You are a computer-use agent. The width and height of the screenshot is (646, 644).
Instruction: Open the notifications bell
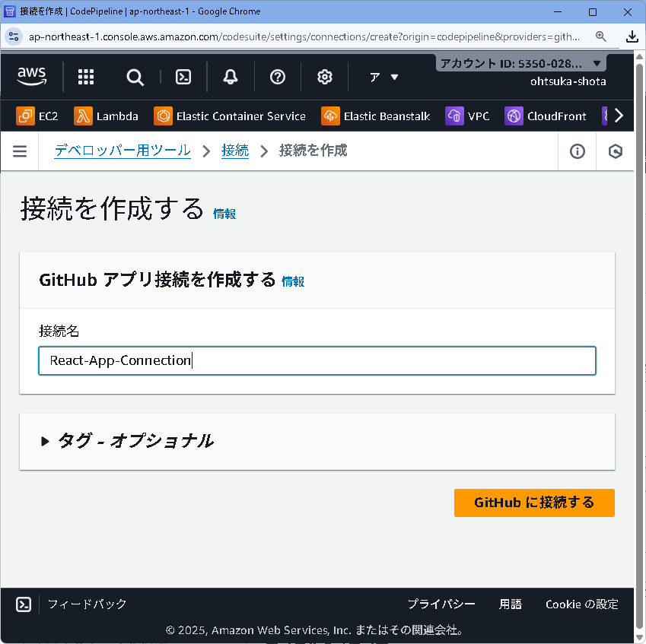pyautogui.click(x=230, y=77)
